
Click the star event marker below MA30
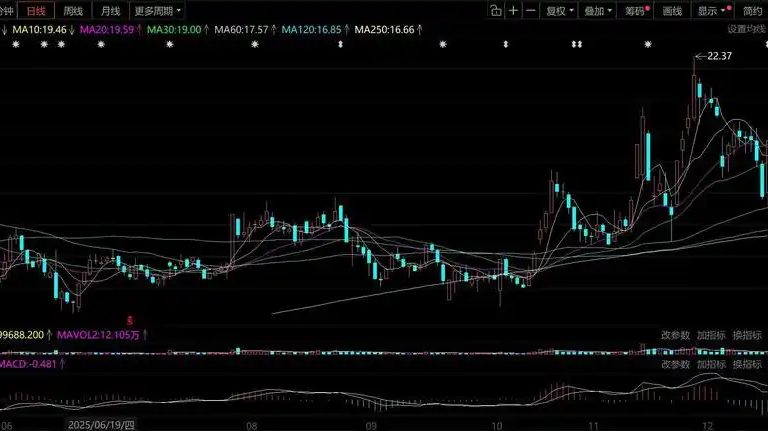point(169,45)
